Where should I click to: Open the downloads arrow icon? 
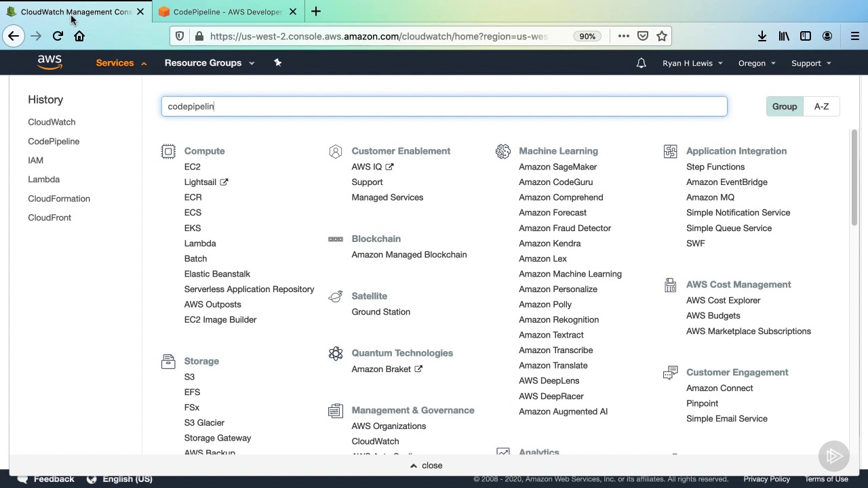point(762,36)
